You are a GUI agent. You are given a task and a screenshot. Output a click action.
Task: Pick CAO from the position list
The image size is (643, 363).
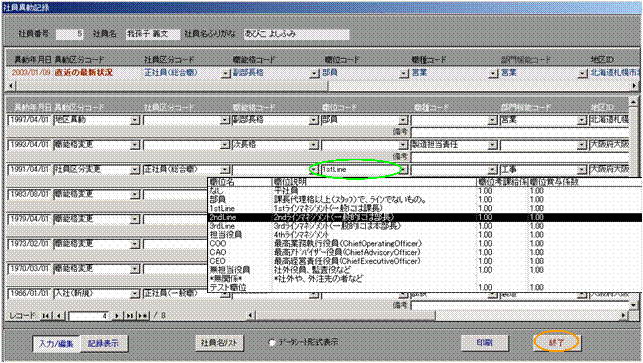(424, 253)
